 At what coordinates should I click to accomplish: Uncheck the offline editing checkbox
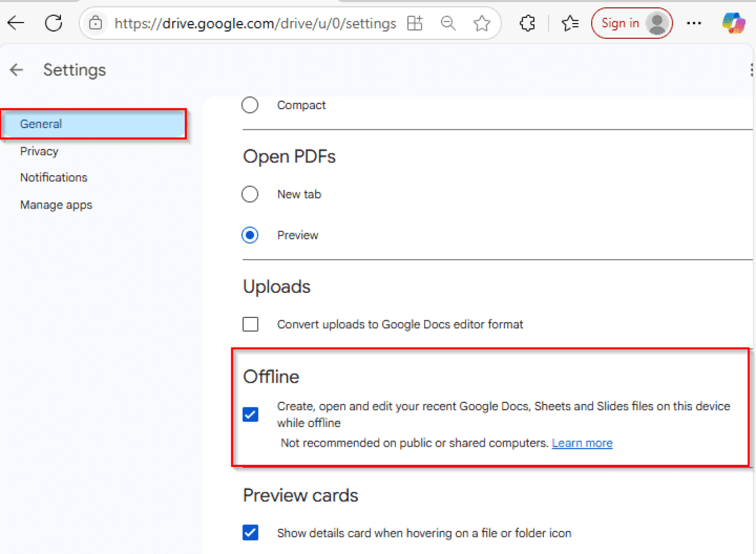click(x=250, y=415)
